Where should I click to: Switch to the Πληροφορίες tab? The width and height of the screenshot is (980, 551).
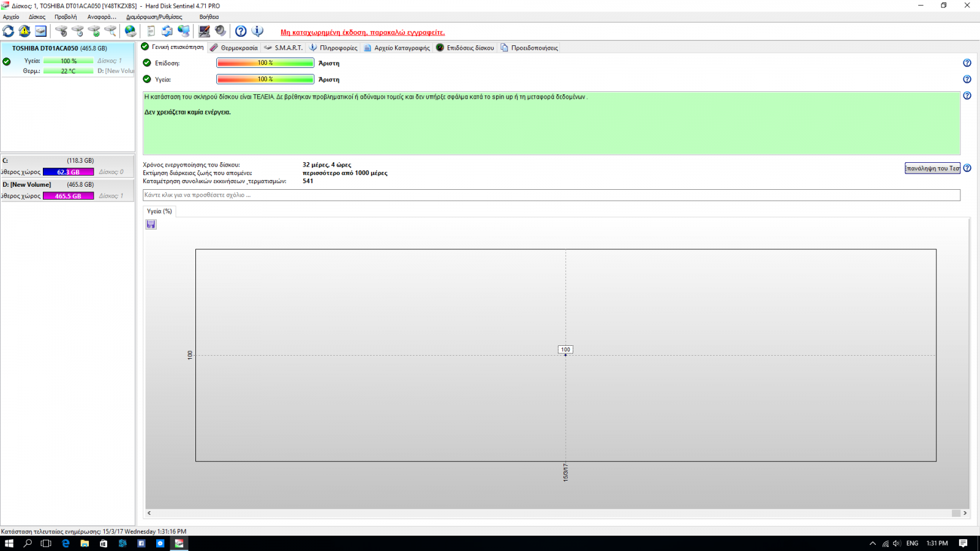tap(333, 48)
